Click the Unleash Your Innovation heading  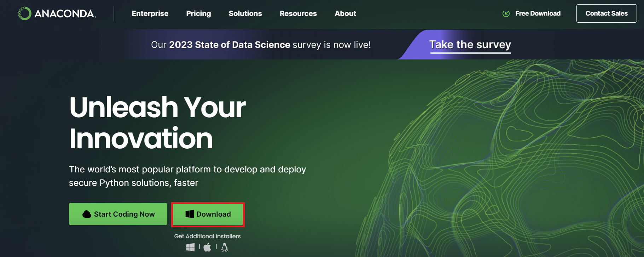coord(157,122)
